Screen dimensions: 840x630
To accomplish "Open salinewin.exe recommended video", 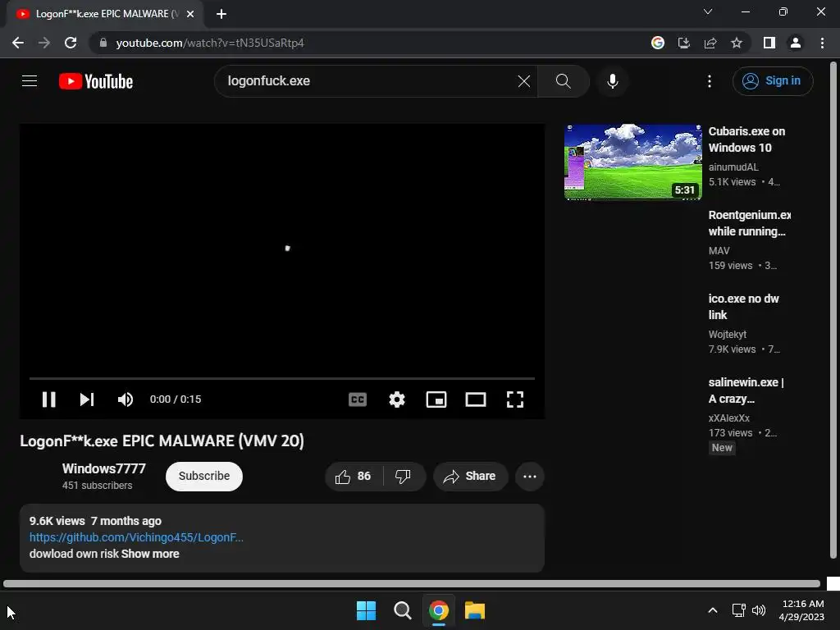I will point(746,390).
